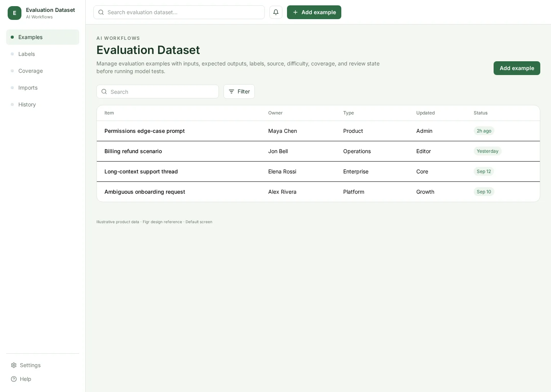The image size is (551, 392).
Task: Click the Sep 10 status badge
Action: [484, 192]
